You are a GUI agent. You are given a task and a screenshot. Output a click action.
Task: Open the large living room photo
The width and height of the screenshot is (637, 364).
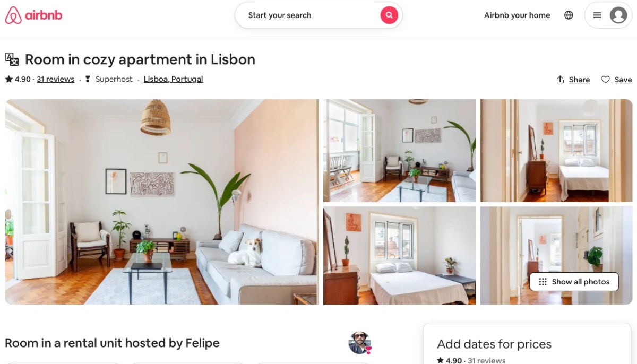161,202
